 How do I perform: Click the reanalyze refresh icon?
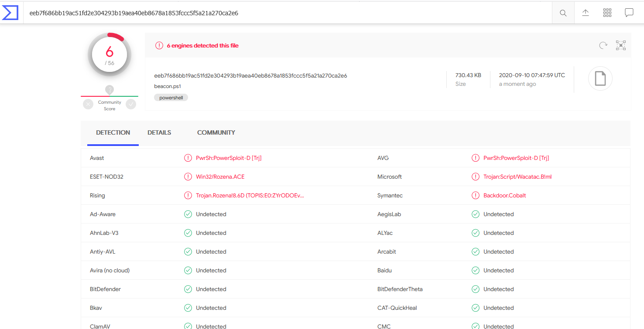[603, 45]
